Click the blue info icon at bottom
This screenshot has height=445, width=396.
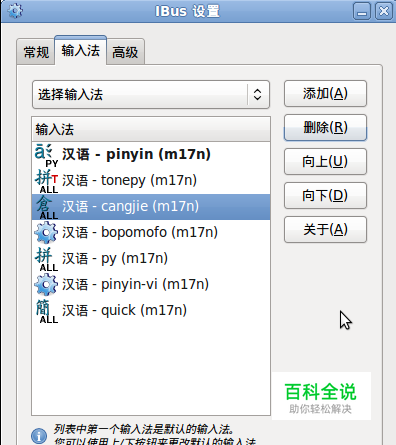39,436
